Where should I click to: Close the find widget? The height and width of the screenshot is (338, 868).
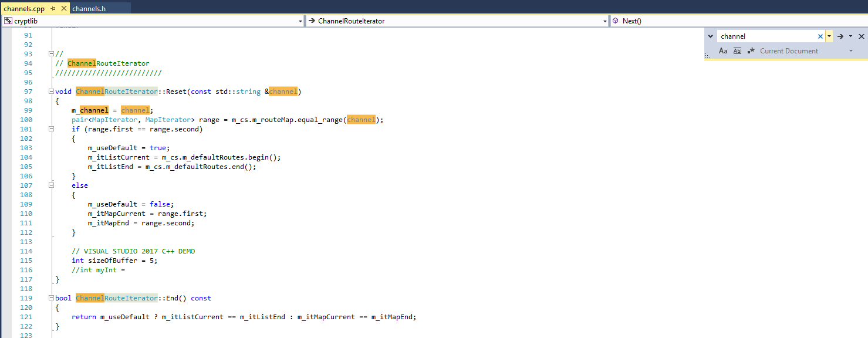[x=861, y=36]
